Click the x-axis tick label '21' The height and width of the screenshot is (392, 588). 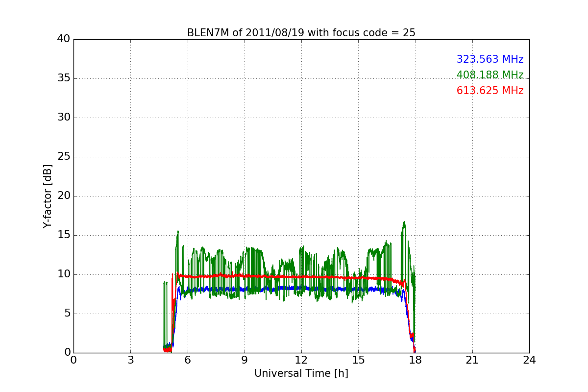click(x=472, y=360)
